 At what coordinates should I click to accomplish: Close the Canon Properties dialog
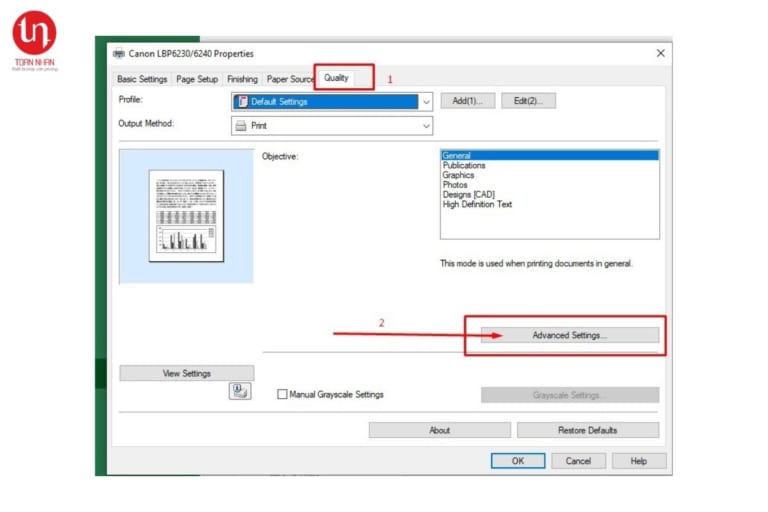660,53
